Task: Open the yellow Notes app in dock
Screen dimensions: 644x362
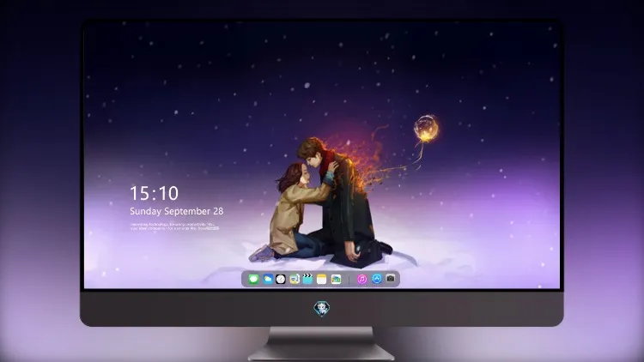Action: pos(322,279)
